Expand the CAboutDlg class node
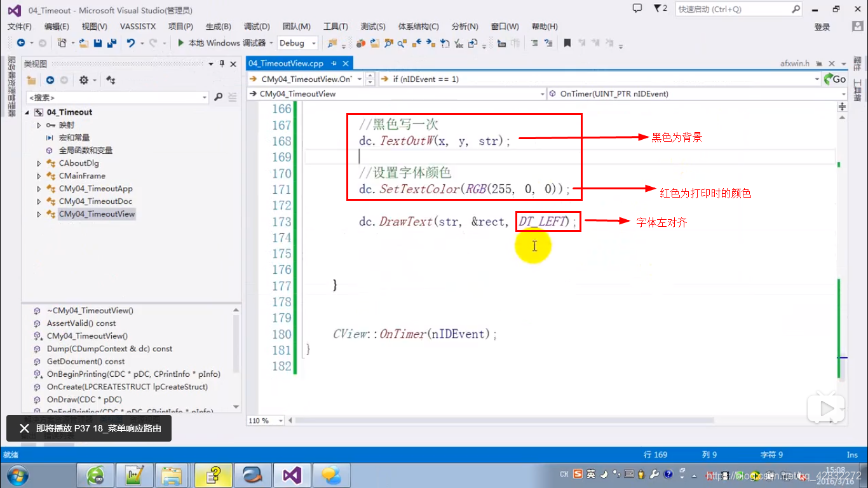 click(x=39, y=163)
